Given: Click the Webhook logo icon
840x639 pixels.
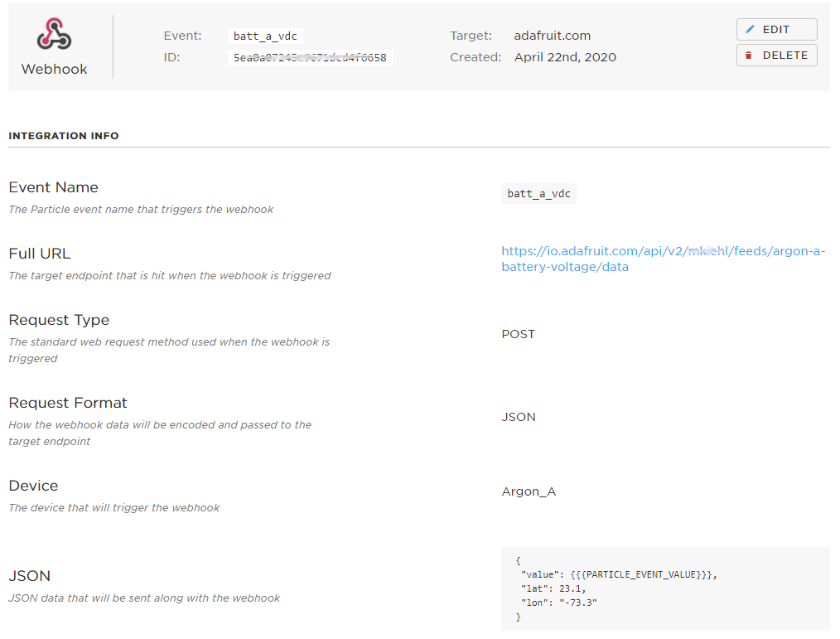Looking at the screenshot, I should (x=54, y=34).
